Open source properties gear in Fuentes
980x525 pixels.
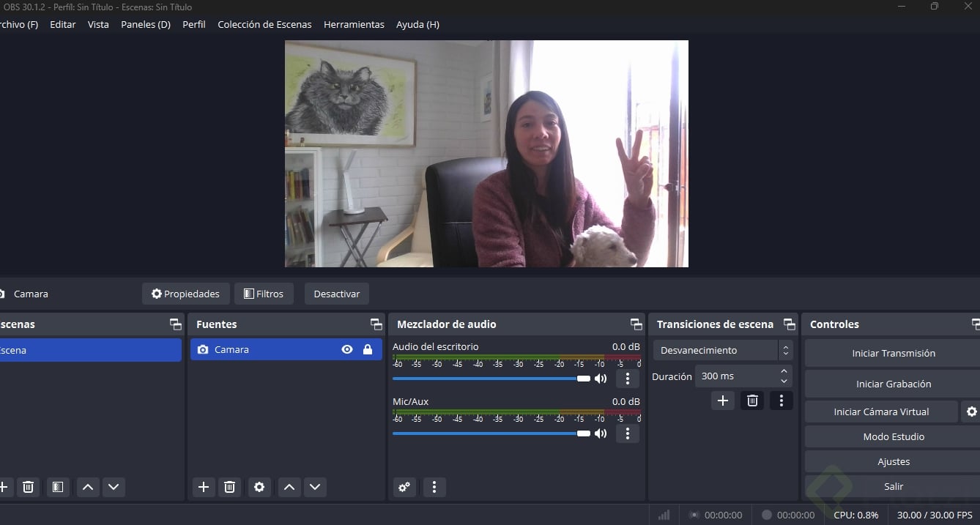[x=259, y=487]
